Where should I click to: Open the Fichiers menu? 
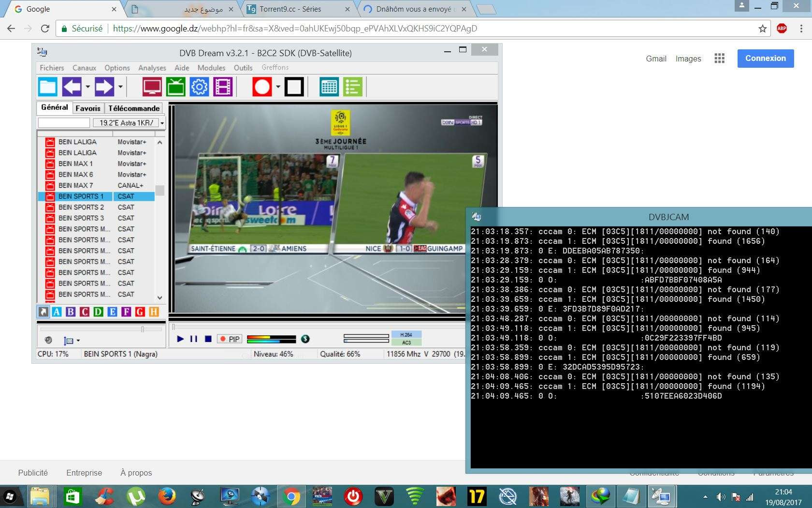pyautogui.click(x=52, y=68)
